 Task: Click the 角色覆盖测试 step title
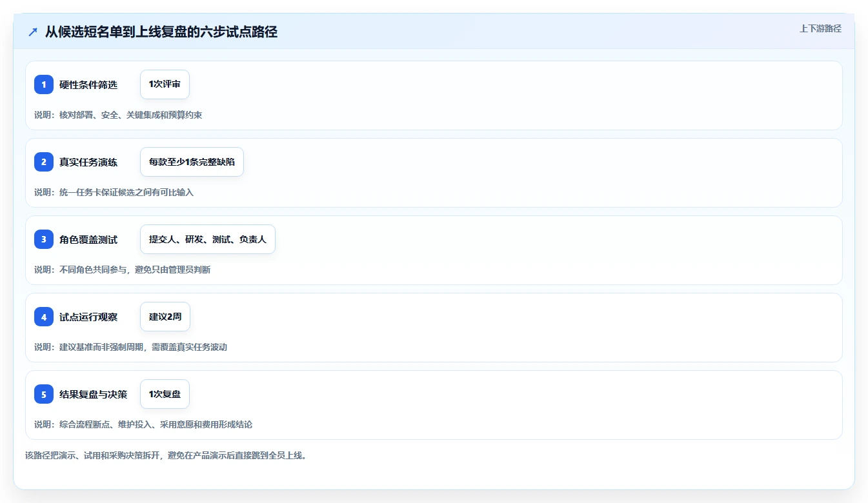tap(88, 239)
